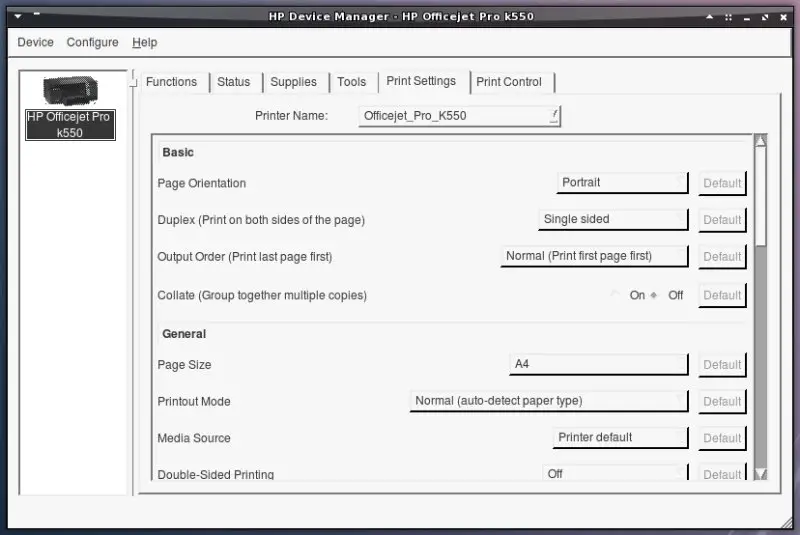The image size is (800, 535).
Task: Open the Configure menu
Action: pos(92,42)
